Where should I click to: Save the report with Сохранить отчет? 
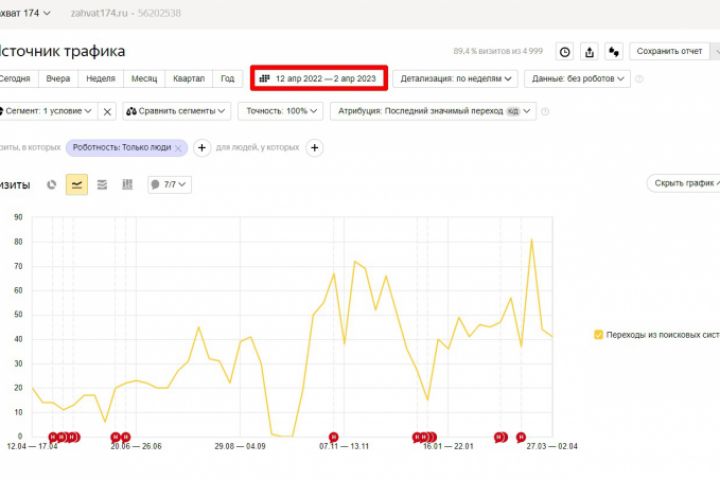click(x=669, y=51)
